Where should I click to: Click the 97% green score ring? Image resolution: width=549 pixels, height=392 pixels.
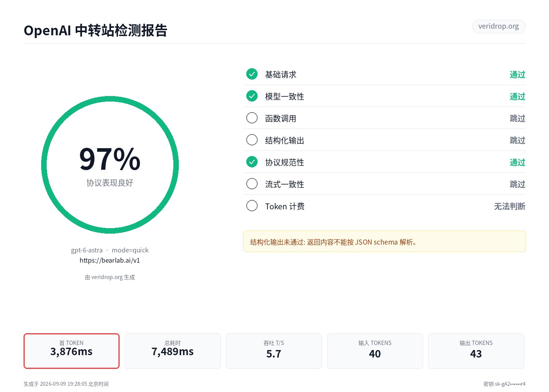110,165
